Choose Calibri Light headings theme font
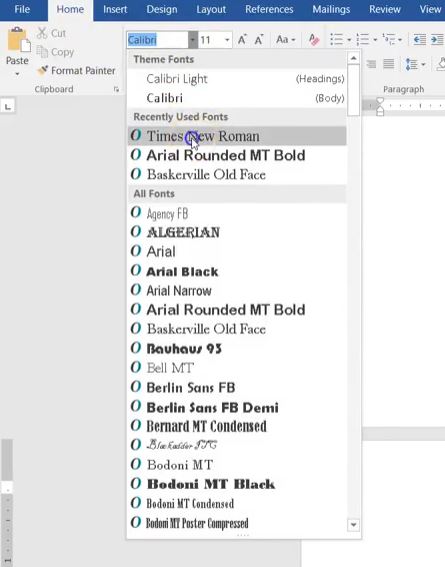 pos(237,79)
